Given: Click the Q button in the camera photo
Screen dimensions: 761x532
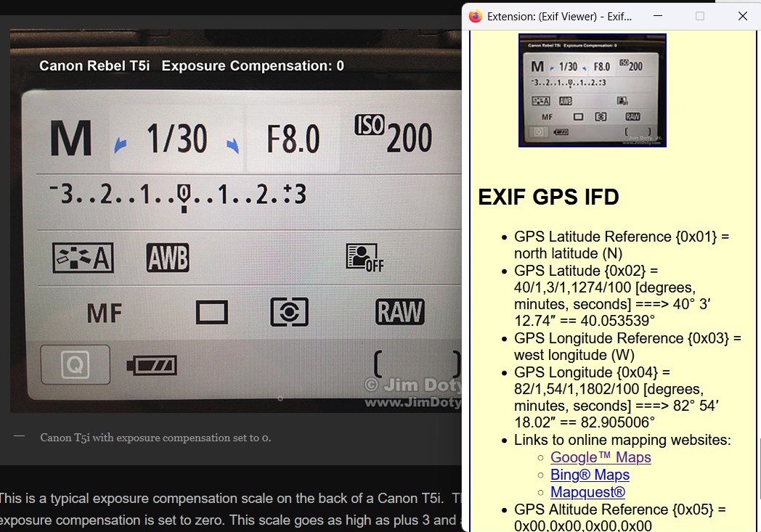Looking at the screenshot, I should (75, 365).
